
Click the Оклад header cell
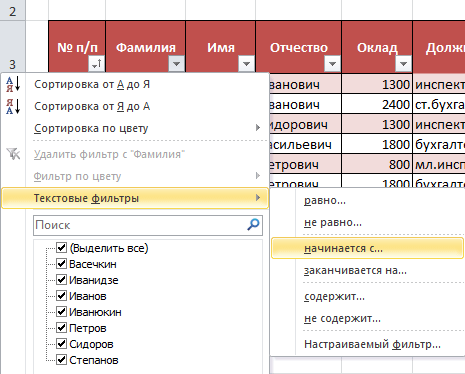click(377, 46)
